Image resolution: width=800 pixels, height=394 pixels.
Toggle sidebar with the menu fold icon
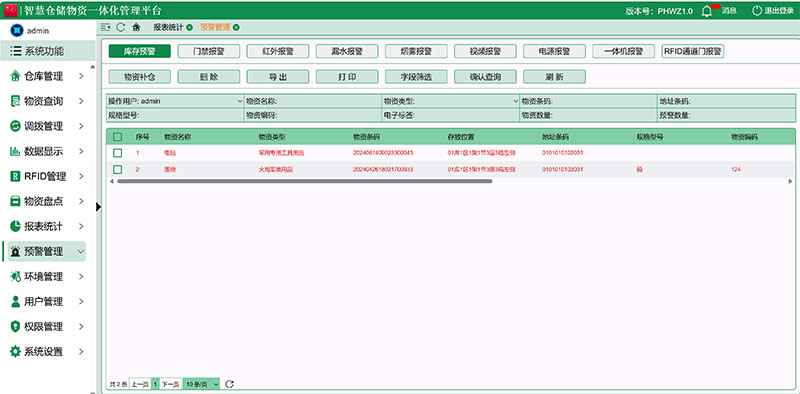click(106, 27)
